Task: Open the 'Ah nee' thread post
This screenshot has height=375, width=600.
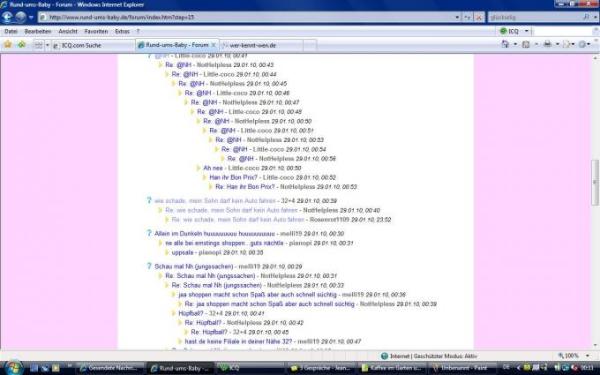Action: click(x=213, y=168)
